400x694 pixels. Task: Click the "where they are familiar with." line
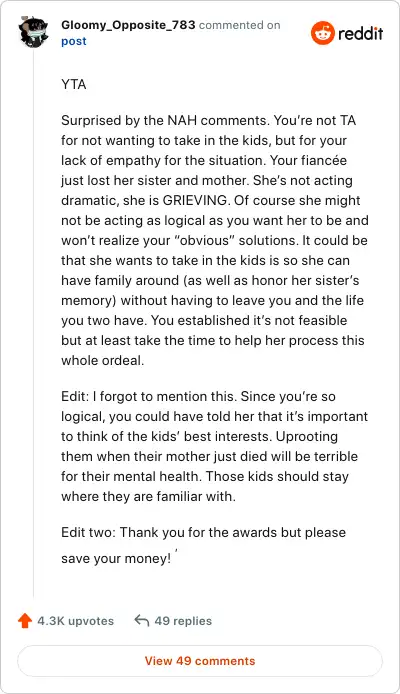(x=149, y=496)
